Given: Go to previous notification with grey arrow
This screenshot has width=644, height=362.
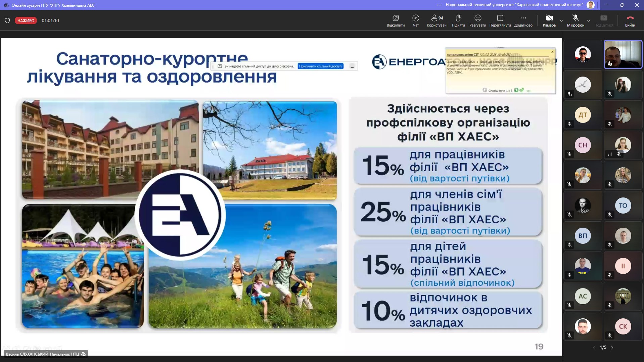Looking at the screenshot, I should [x=485, y=90].
